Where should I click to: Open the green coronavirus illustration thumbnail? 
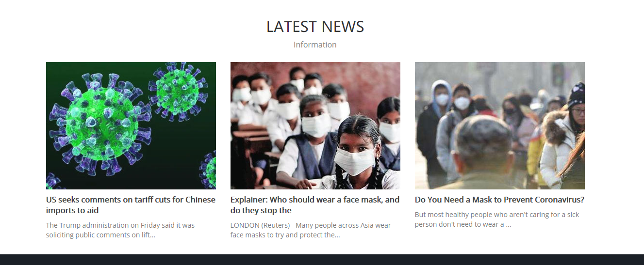pos(131,125)
